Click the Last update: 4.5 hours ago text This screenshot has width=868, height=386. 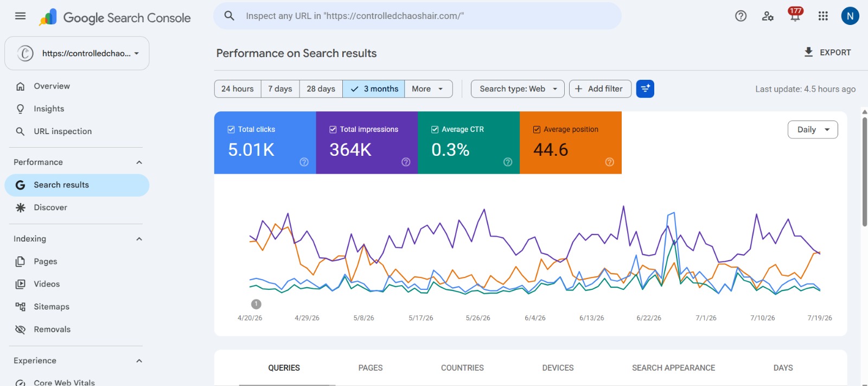tap(805, 89)
